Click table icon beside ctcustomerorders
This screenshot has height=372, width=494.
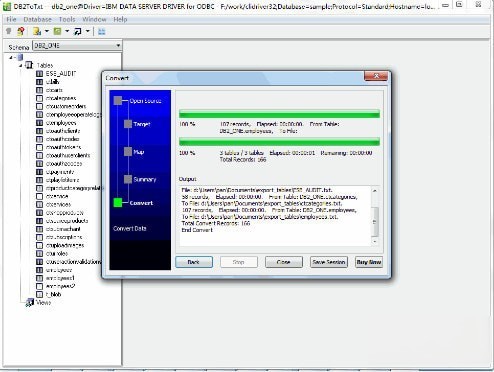[x=39, y=106]
